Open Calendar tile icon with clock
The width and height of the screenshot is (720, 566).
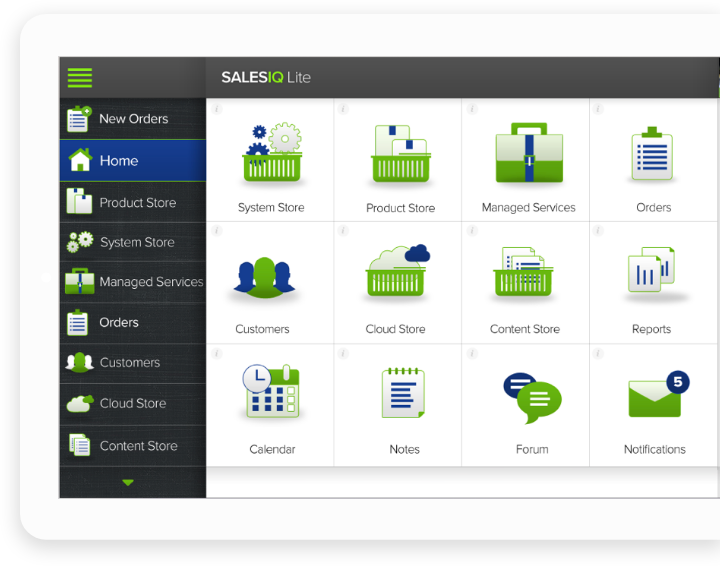pyautogui.click(x=271, y=391)
